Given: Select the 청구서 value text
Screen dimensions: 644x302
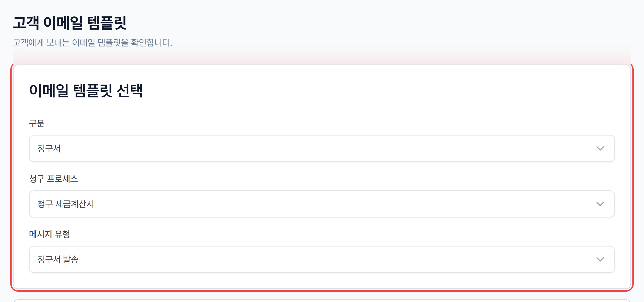Looking at the screenshot, I should 49,148.
